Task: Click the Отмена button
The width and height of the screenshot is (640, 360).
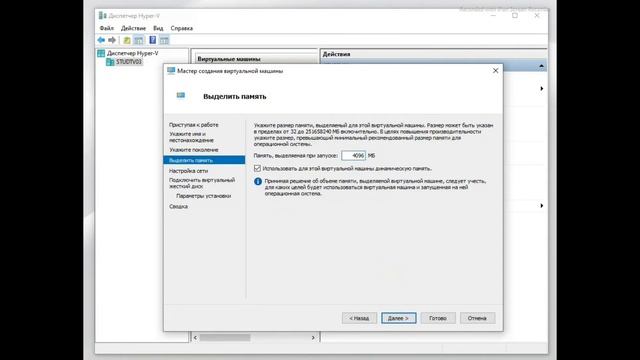Action: point(478,318)
